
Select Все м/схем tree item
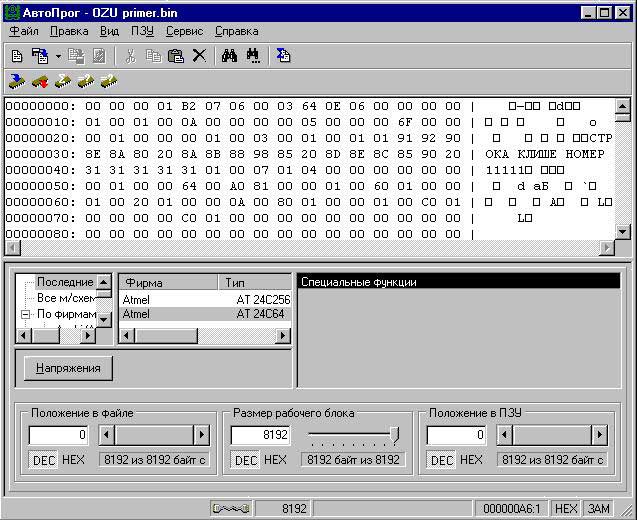[x=65, y=298]
